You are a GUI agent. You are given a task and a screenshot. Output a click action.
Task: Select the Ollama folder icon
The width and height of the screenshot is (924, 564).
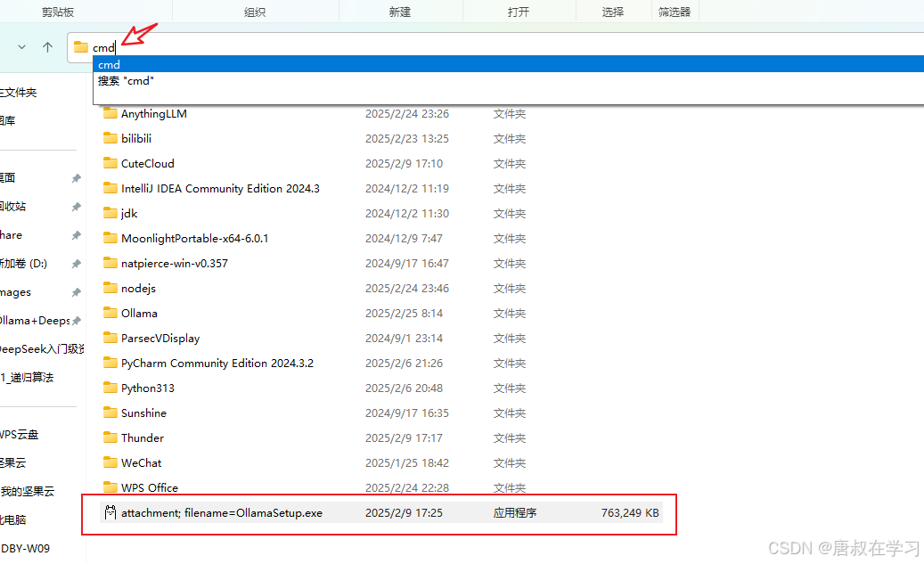point(110,313)
